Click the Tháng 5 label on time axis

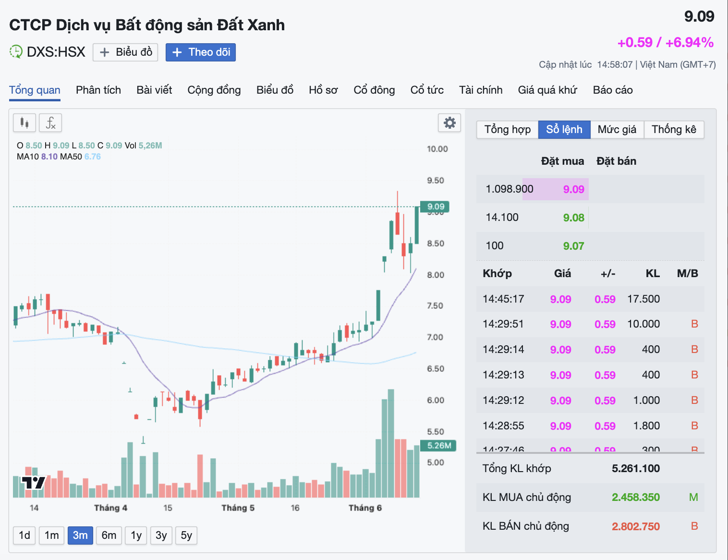pos(238,508)
